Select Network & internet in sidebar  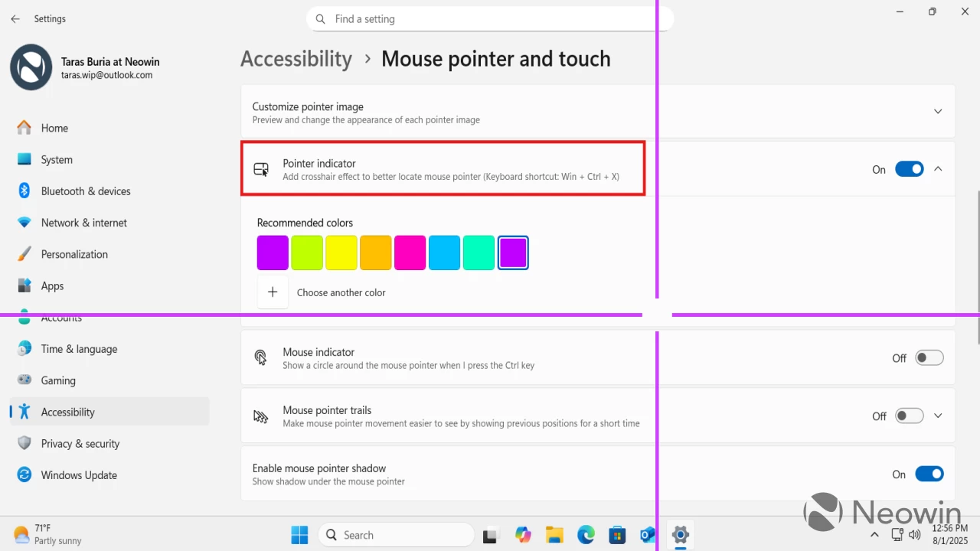109,223
